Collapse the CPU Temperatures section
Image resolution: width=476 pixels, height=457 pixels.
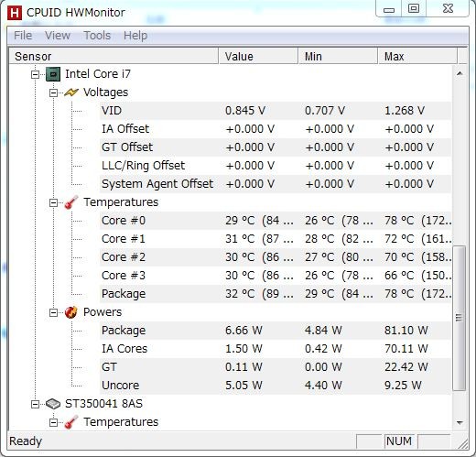pyautogui.click(x=53, y=202)
